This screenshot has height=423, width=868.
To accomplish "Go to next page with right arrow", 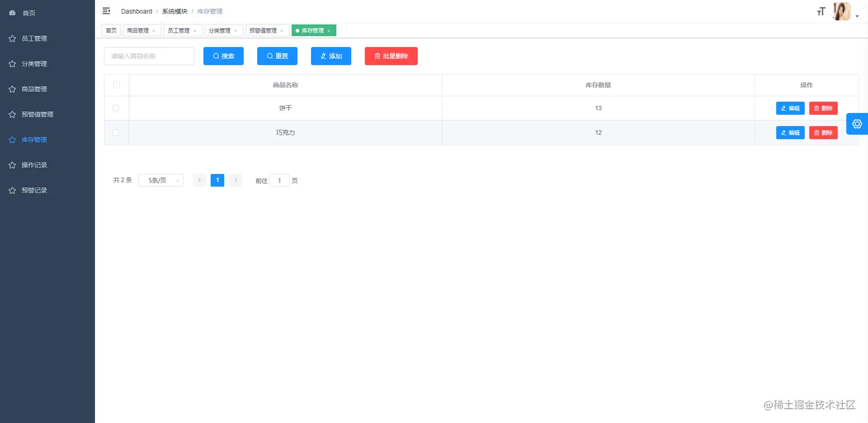I will pos(235,180).
